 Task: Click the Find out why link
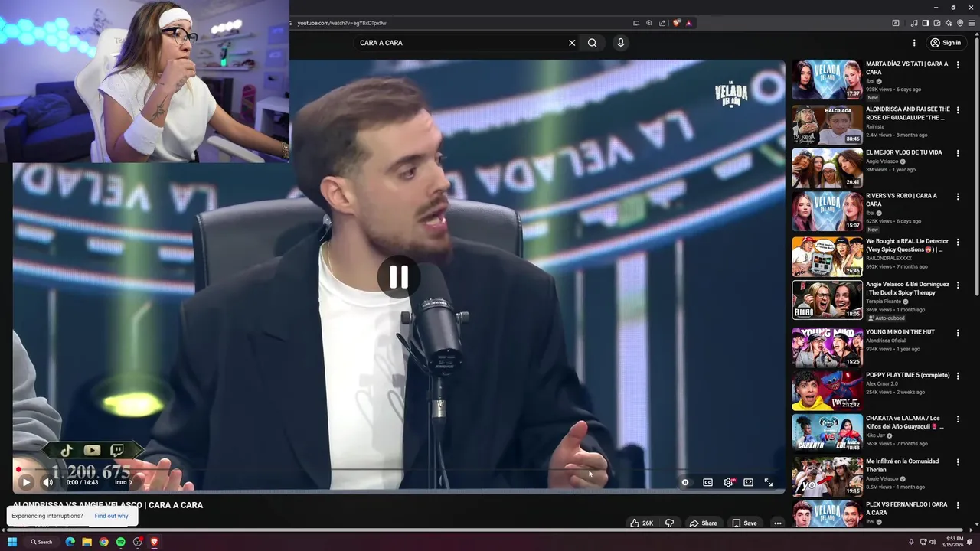coord(111,516)
